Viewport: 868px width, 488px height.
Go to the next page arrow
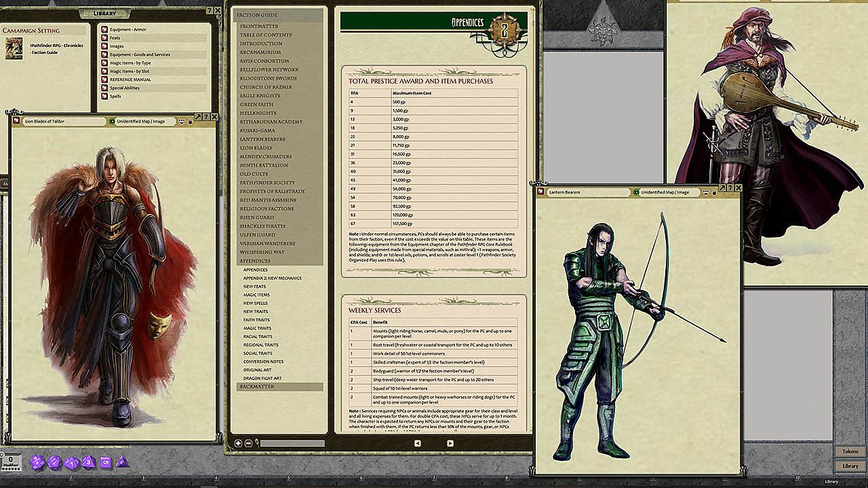tap(450, 443)
